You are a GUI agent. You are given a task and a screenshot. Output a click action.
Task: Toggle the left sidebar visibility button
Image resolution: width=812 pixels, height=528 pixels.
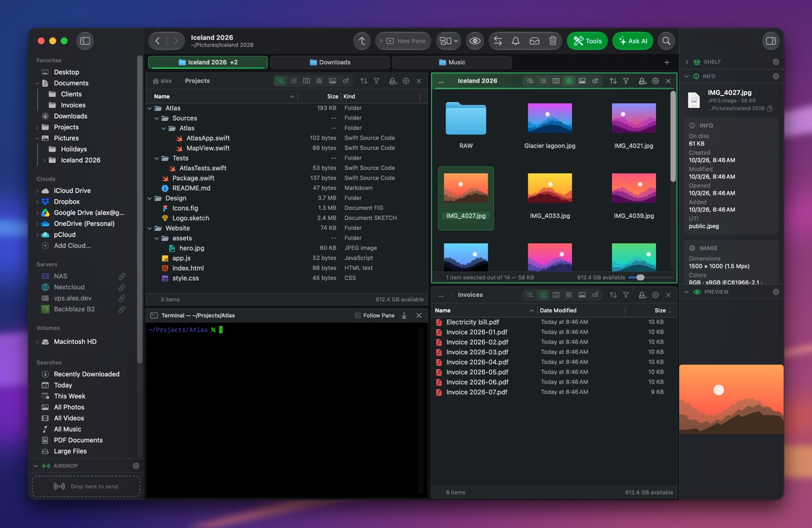[x=85, y=41]
